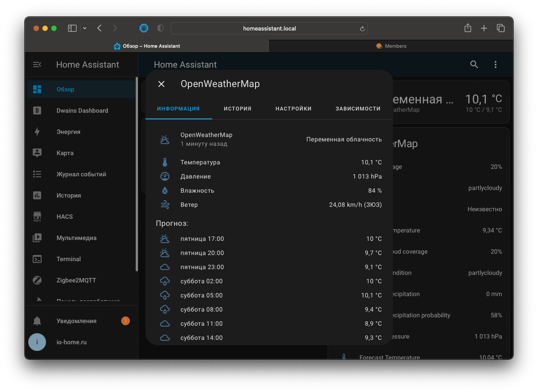Screen dimensions: 538x392
Task: Click the wind icon next to Ветер
Action: click(x=164, y=205)
